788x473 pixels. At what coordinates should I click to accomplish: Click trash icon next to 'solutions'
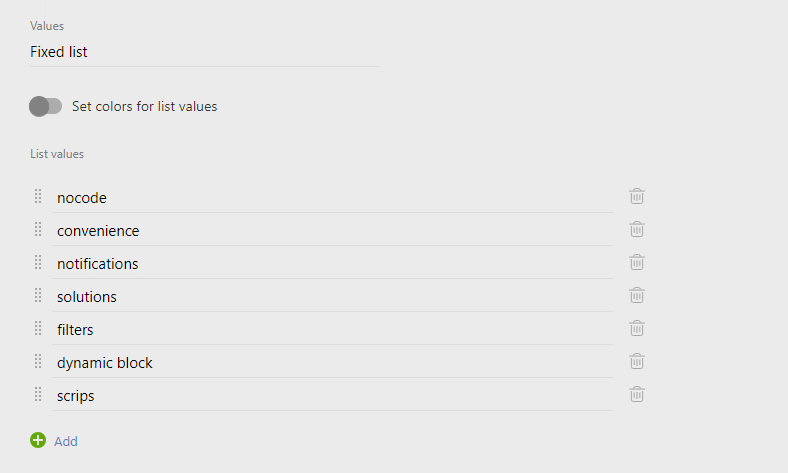click(637, 295)
